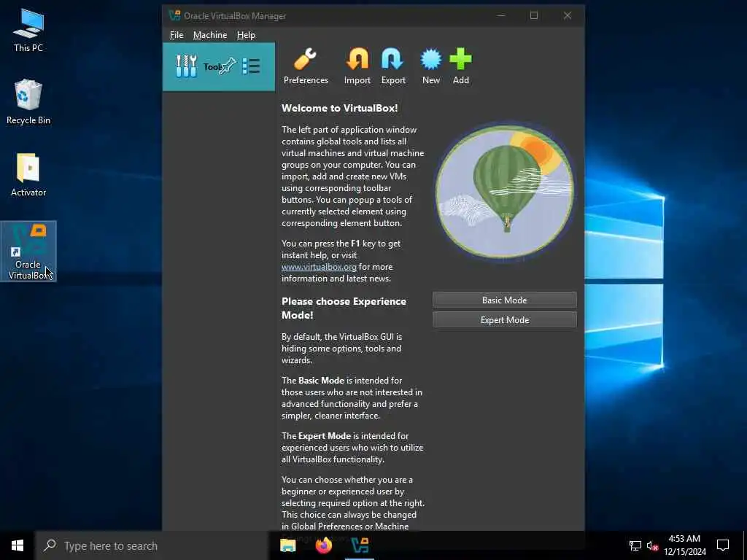Image resolution: width=747 pixels, height=560 pixels.
Task: Click the 'Welcome to VirtualBox!' heading
Action: (339, 108)
